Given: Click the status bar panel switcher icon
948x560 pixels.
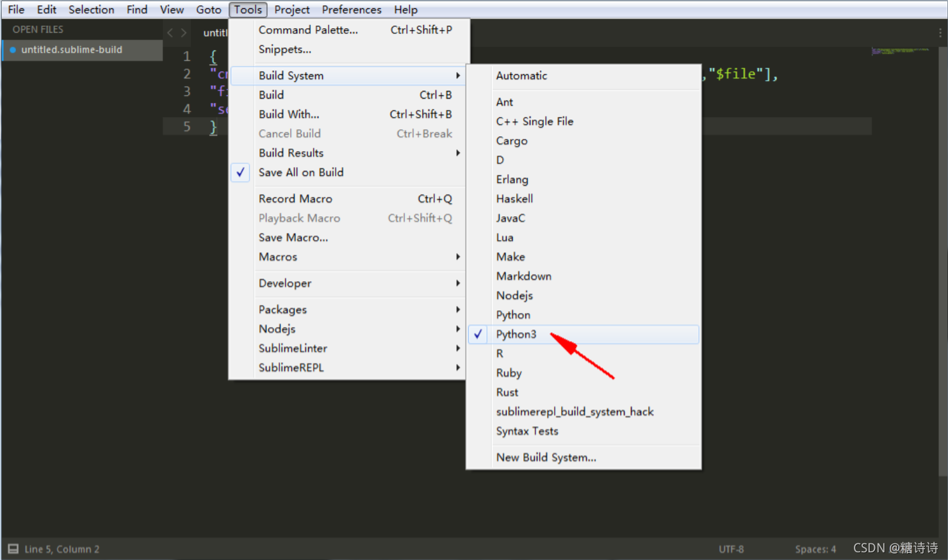Looking at the screenshot, I should point(13,548).
